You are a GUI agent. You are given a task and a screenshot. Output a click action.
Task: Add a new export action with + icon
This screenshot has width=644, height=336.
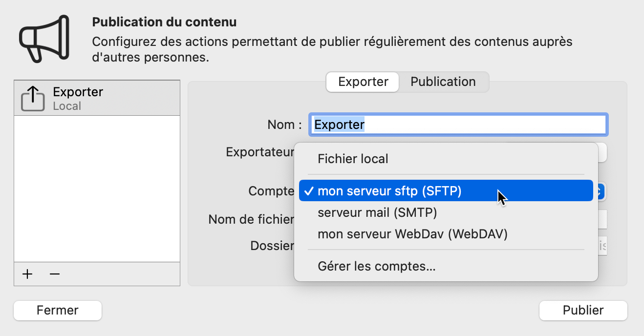tap(27, 274)
